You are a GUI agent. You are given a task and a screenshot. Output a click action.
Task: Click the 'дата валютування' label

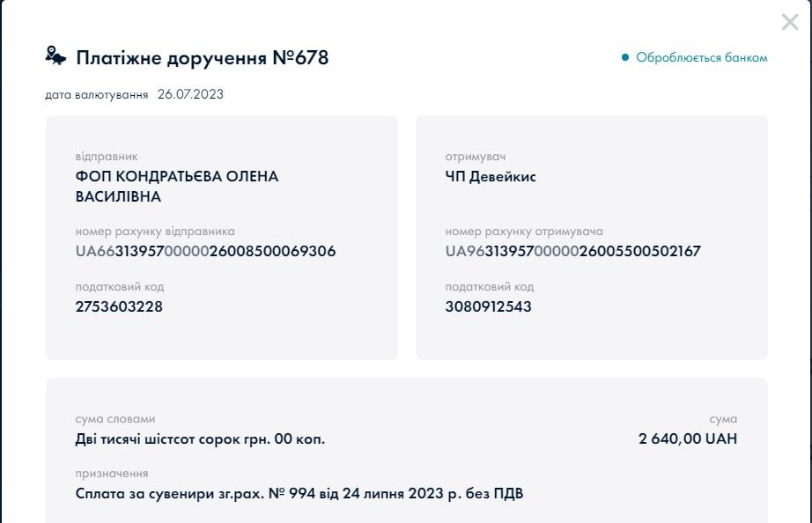pyautogui.click(x=96, y=94)
